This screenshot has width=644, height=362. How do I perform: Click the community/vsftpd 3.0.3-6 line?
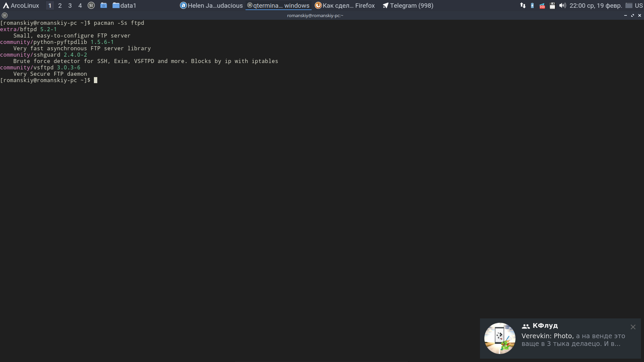(x=40, y=67)
